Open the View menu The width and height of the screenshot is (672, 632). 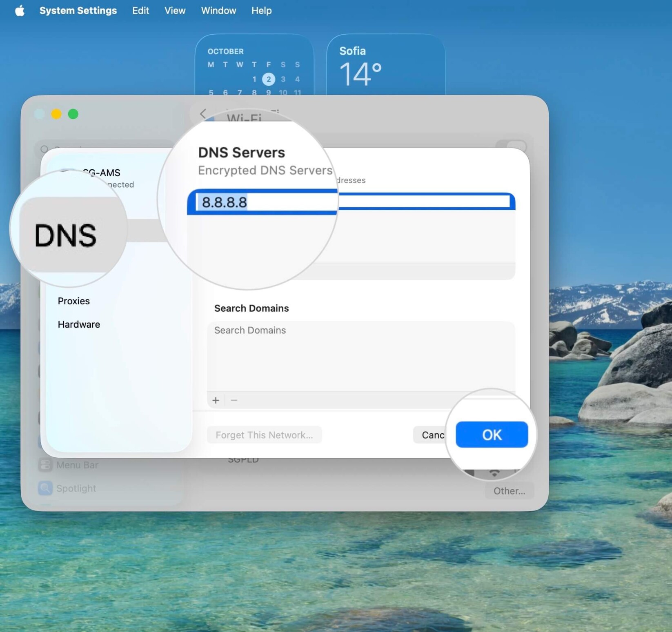(x=175, y=11)
